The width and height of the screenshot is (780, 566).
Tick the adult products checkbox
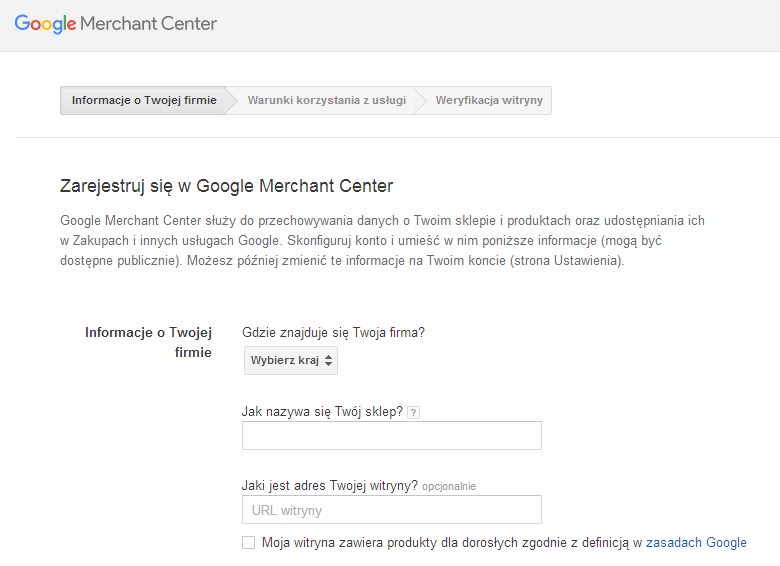coord(249,543)
